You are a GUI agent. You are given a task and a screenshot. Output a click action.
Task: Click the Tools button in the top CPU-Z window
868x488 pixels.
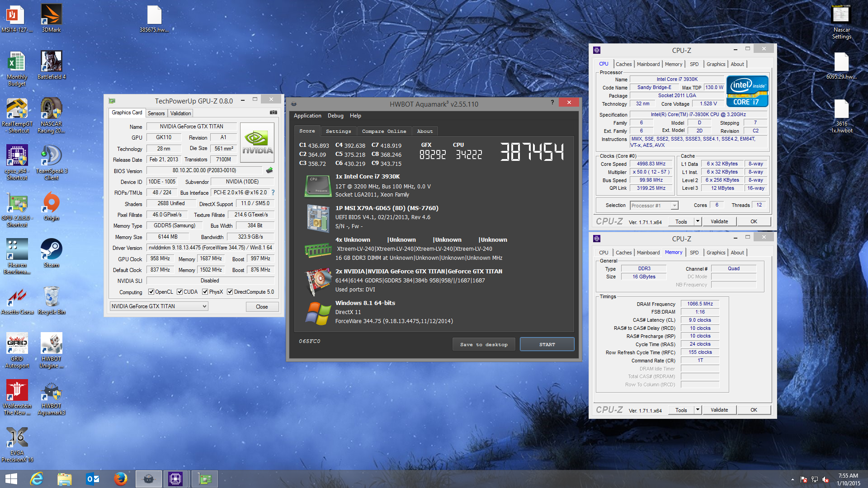click(x=681, y=221)
